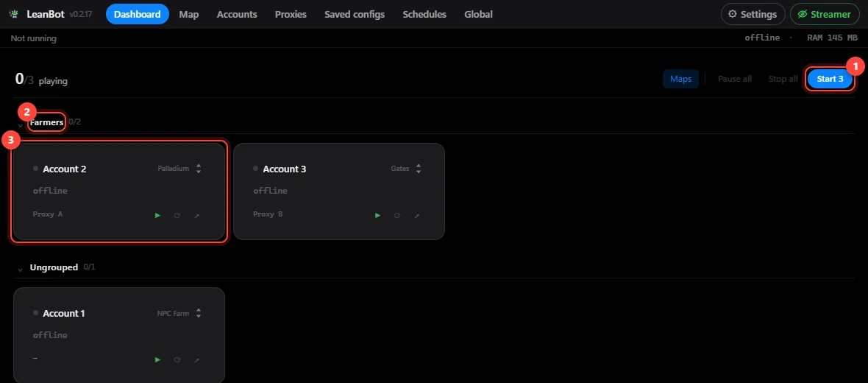
Task: Open the NPC Farm config selector on Account 1
Action: pos(179,313)
